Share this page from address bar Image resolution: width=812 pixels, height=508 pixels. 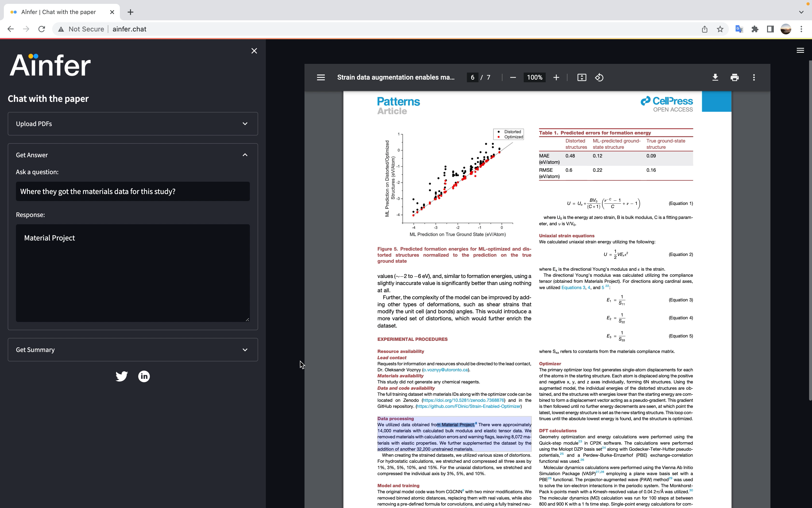pyautogui.click(x=705, y=29)
